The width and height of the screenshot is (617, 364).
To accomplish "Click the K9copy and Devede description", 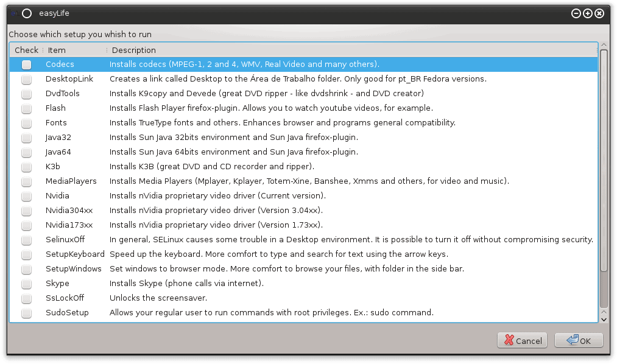I will [267, 94].
